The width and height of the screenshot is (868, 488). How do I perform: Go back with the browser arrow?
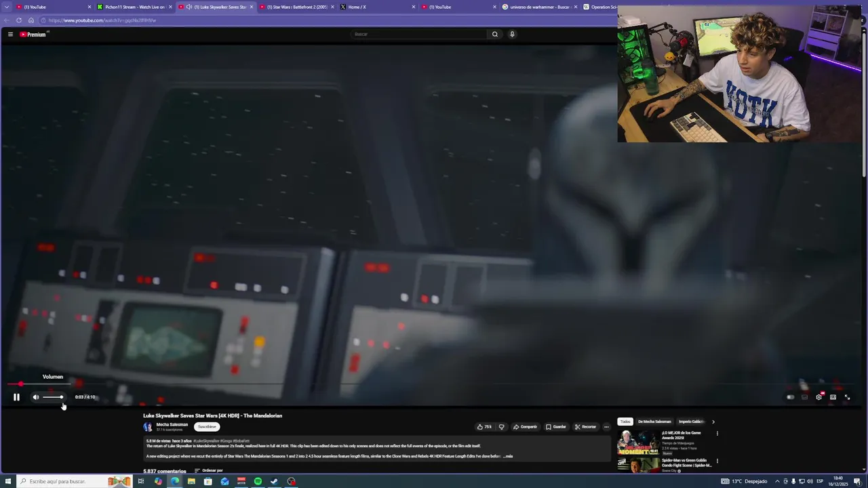(x=7, y=20)
